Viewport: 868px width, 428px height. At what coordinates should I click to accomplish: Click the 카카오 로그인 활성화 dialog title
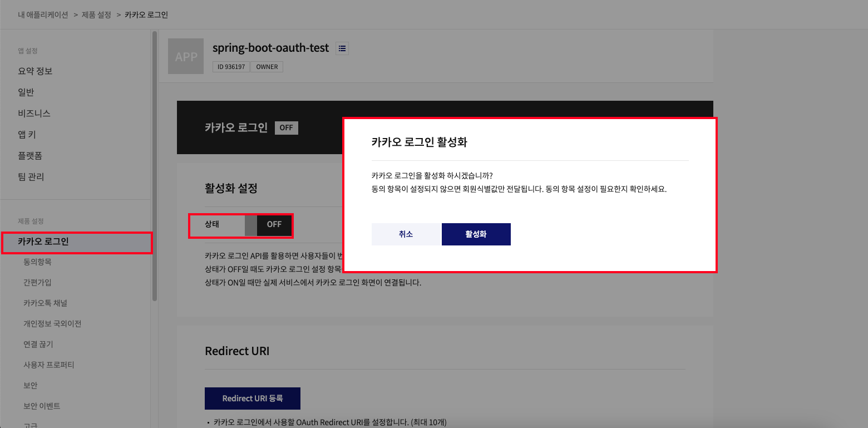pos(420,141)
